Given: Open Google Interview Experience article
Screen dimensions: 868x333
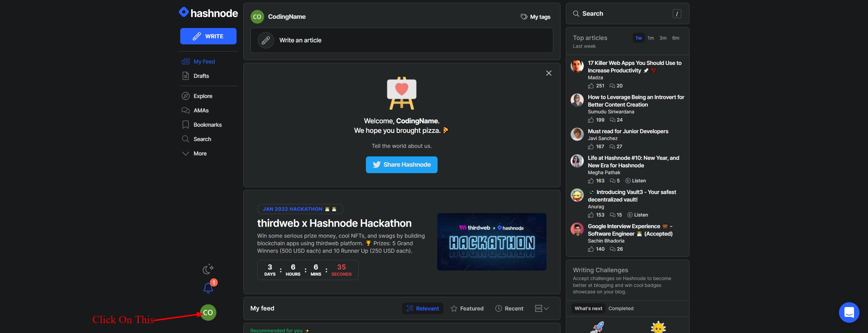Looking at the screenshot, I should click(x=630, y=230).
